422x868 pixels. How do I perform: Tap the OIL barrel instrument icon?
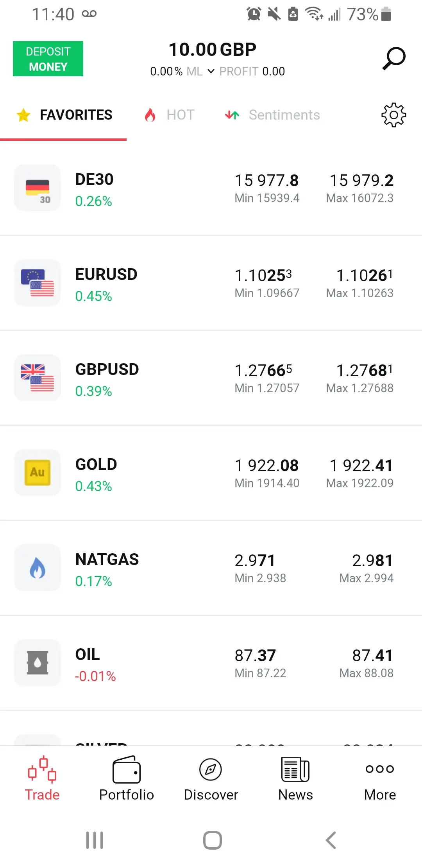click(38, 662)
